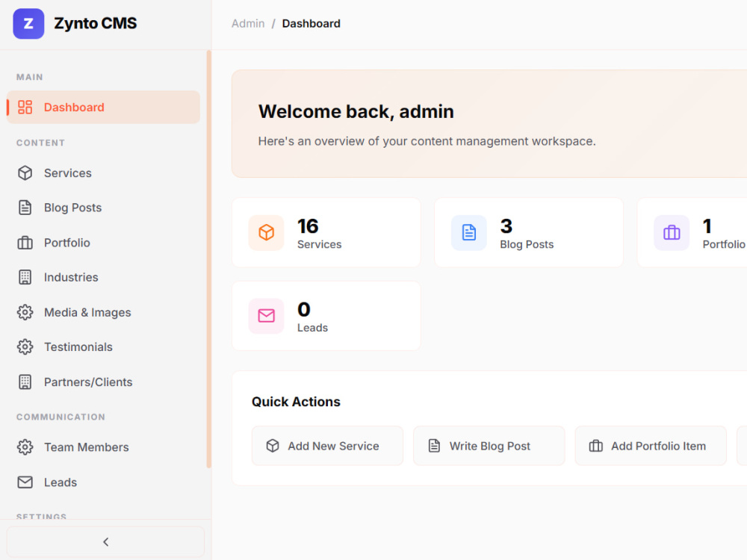747x560 pixels.
Task: Click the Media & Images gear icon
Action: pyautogui.click(x=25, y=312)
